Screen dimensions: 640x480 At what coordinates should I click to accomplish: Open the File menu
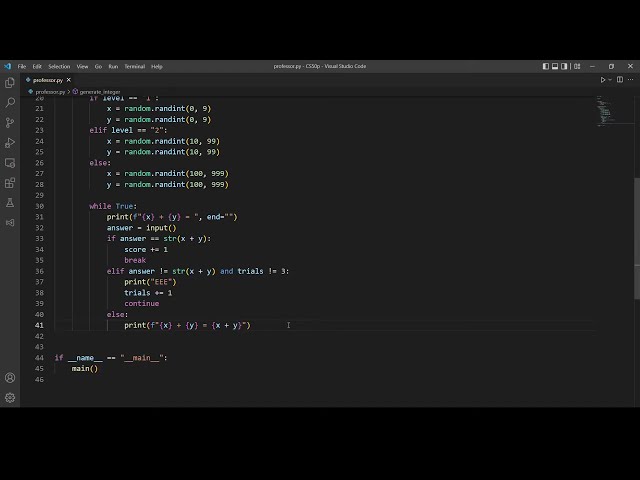pyautogui.click(x=22, y=66)
